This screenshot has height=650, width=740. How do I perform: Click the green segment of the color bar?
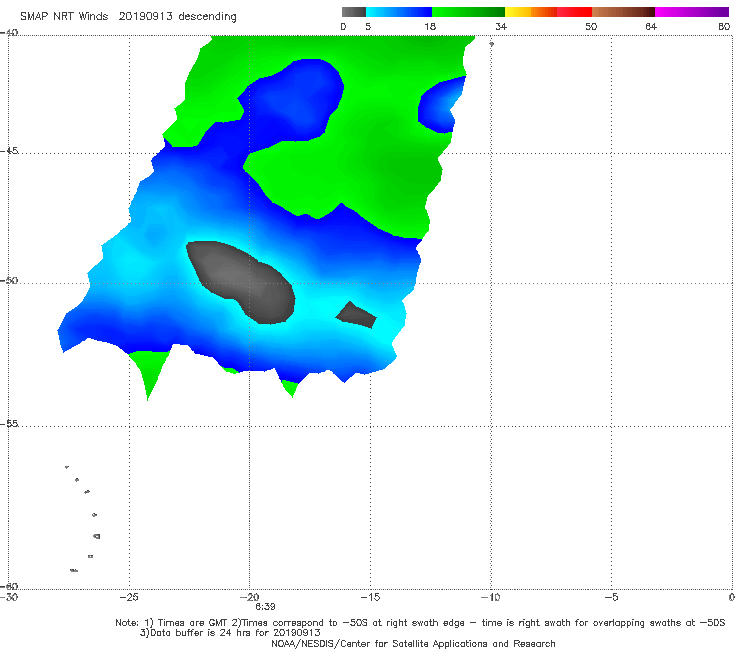468,12
